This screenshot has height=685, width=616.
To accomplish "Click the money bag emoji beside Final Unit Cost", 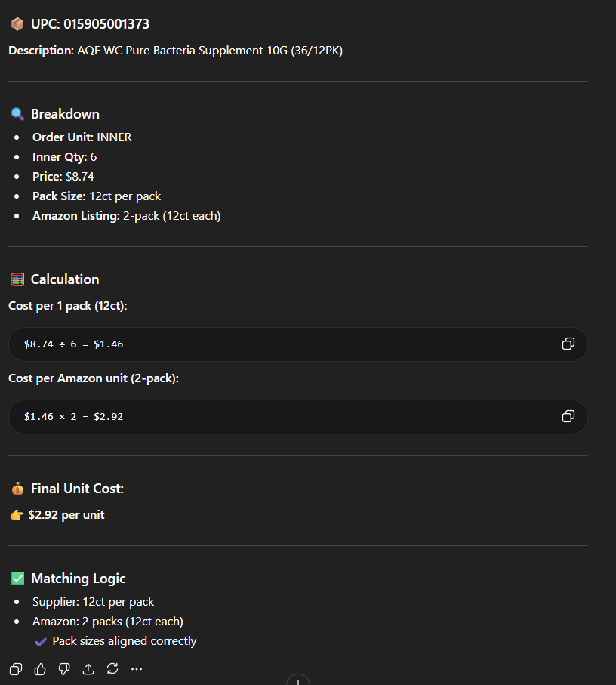I will [17, 489].
